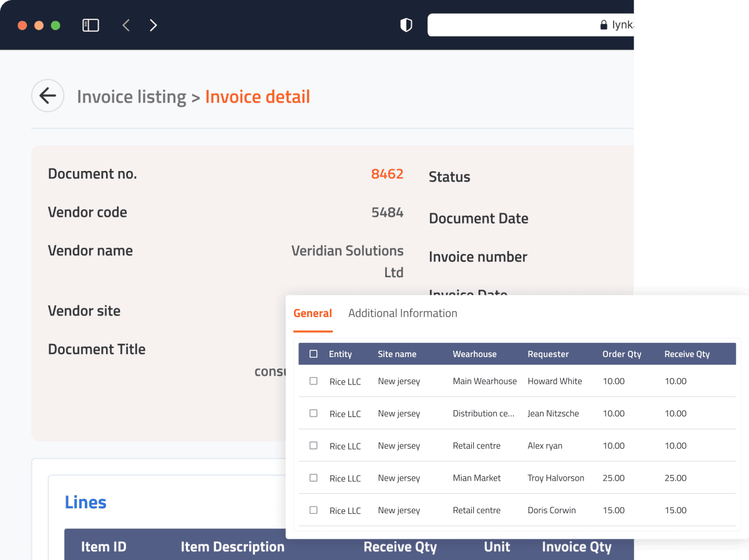Click Receive Qty header in Lines table
This screenshot has width=749, height=560.
click(400, 547)
